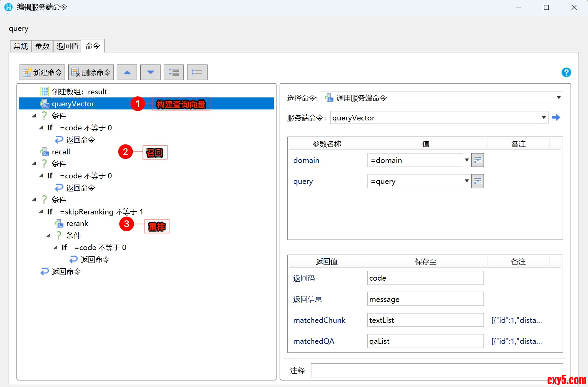Click the move command down arrow button

(x=150, y=72)
